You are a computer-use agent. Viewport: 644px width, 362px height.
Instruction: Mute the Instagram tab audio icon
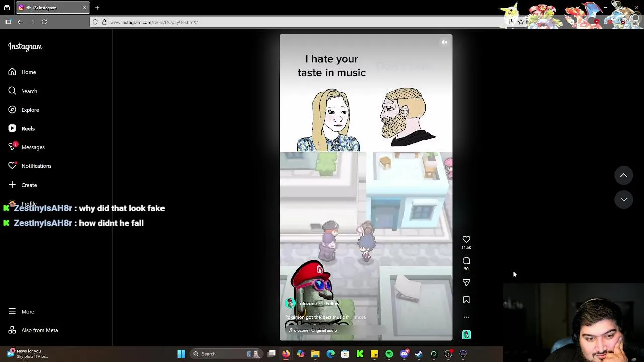click(28, 8)
